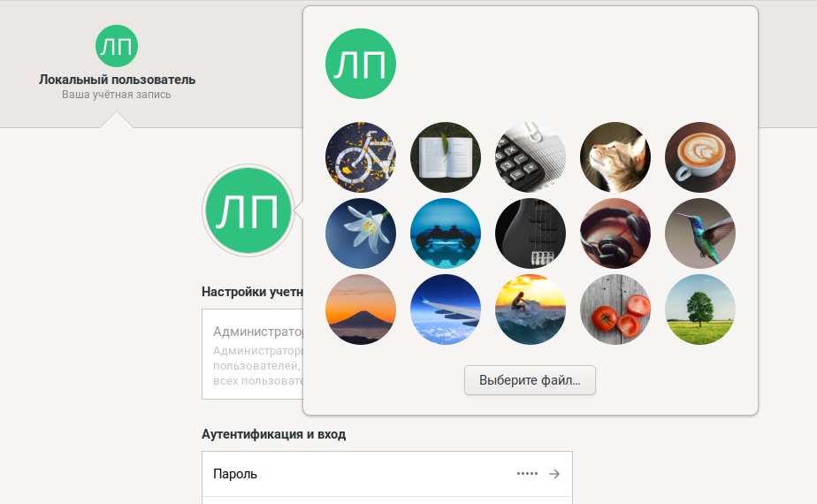Choose the mountain sunset avatar
Image resolution: width=817 pixels, height=504 pixels.
pos(361,309)
